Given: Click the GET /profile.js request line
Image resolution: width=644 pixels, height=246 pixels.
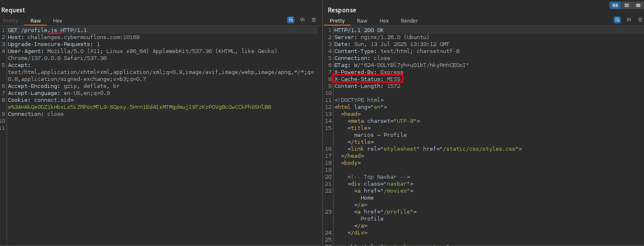Looking at the screenshot, I should click(47, 30).
